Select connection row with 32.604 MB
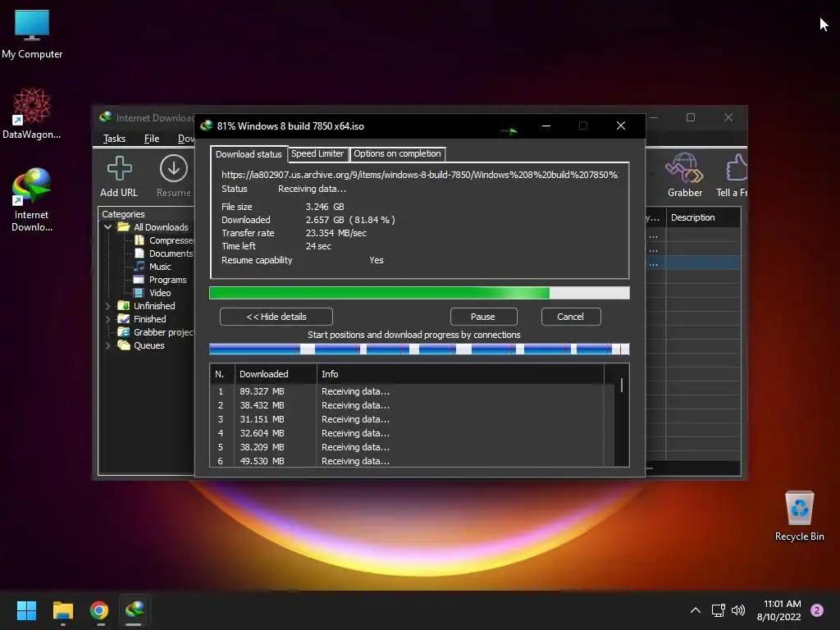Image resolution: width=840 pixels, height=630 pixels. pos(412,433)
